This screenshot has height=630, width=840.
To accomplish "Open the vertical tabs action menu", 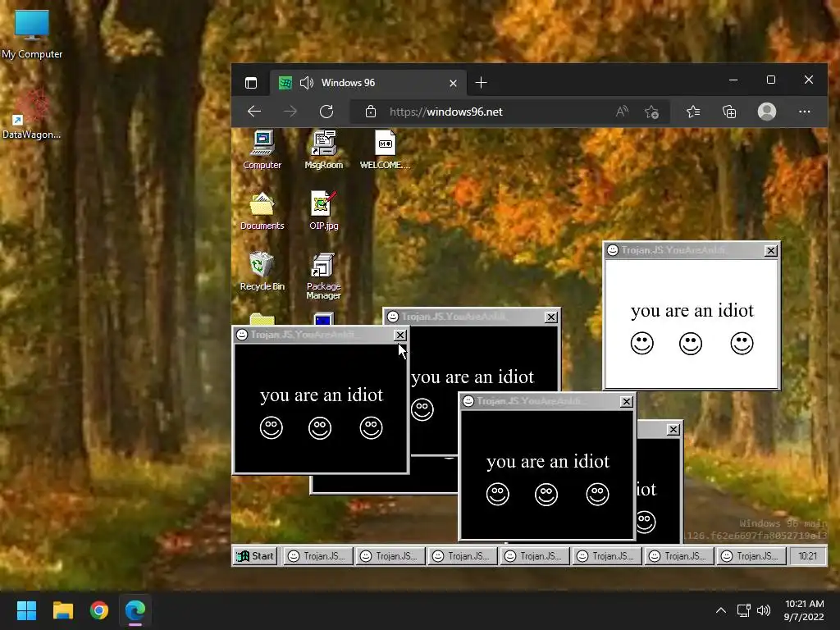I will click(251, 83).
